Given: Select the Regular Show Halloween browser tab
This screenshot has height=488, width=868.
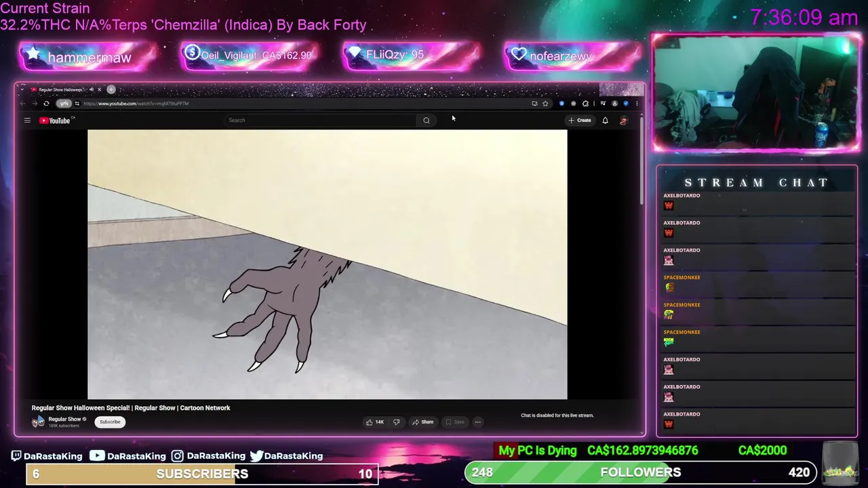Looking at the screenshot, I should [x=66, y=89].
